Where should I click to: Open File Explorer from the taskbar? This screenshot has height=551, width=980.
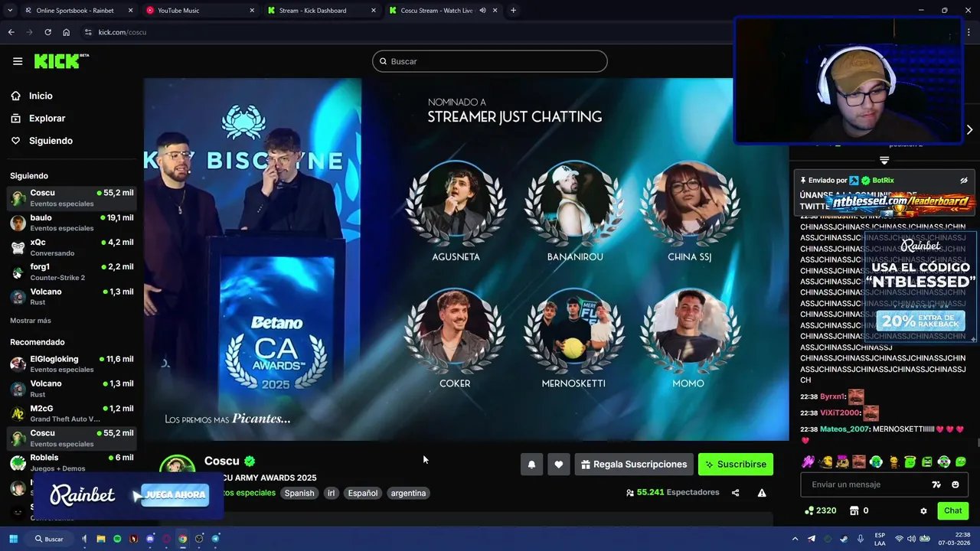(x=100, y=539)
